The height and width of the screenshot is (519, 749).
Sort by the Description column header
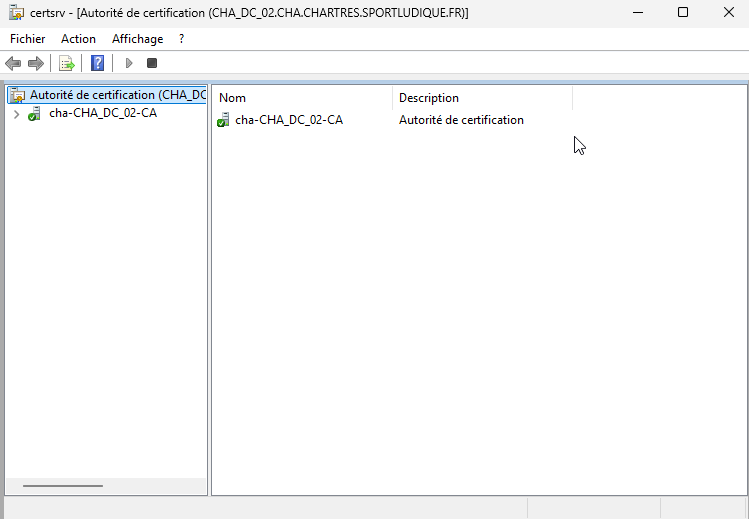[480, 98]
